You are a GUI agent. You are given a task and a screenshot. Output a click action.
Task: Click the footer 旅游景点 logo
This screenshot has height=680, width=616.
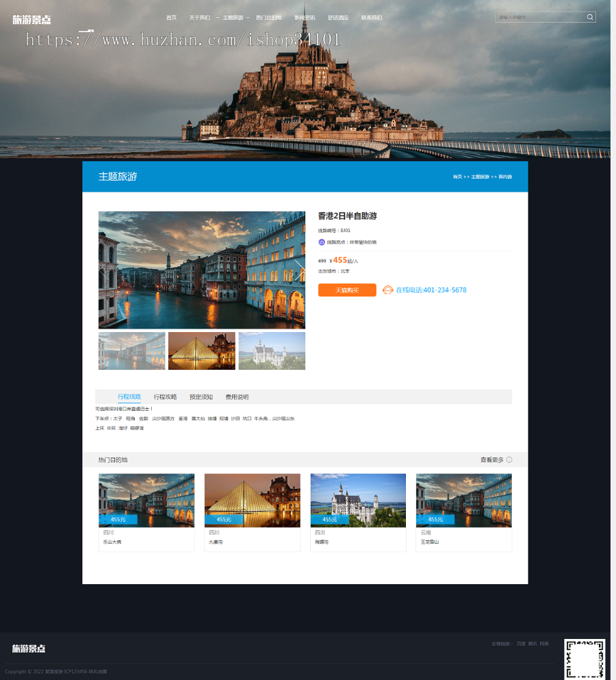[29, 648]
